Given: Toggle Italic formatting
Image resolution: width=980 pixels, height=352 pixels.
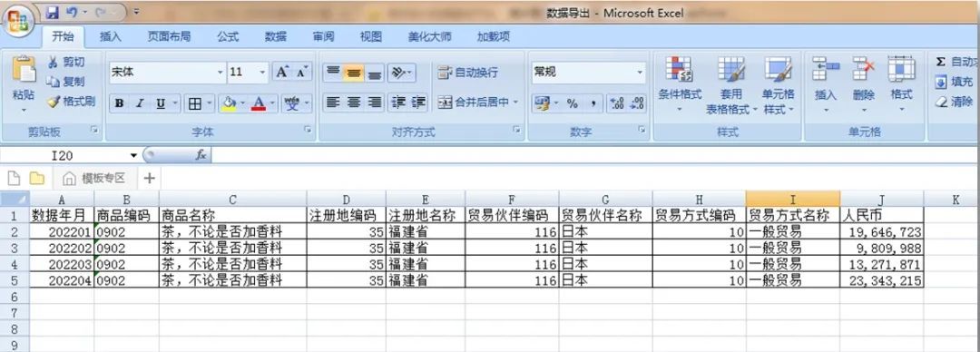Looking at the screenshot, I should (x=140, y=103).
